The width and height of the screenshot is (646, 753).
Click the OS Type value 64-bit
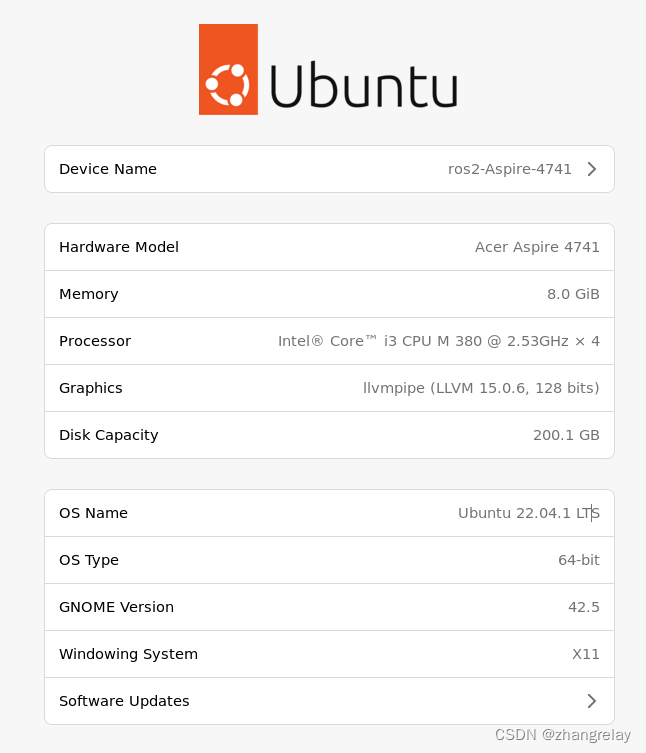point(579,560)
